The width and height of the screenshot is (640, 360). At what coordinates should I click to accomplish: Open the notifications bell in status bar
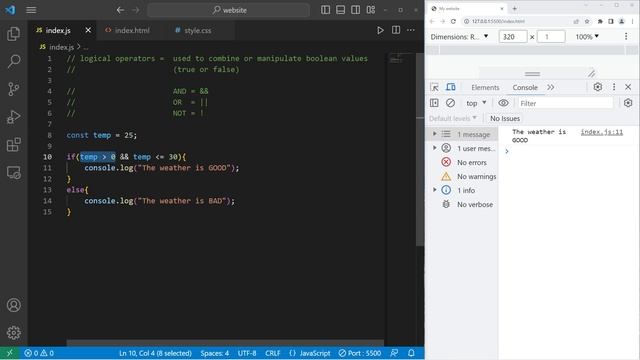click(411, 353)
